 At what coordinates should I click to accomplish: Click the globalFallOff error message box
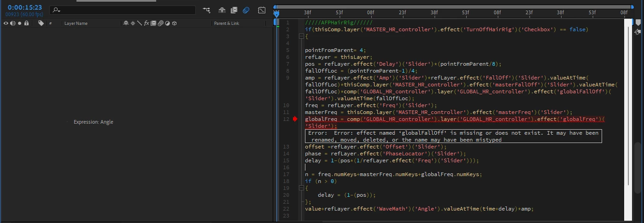pos(453,136)
